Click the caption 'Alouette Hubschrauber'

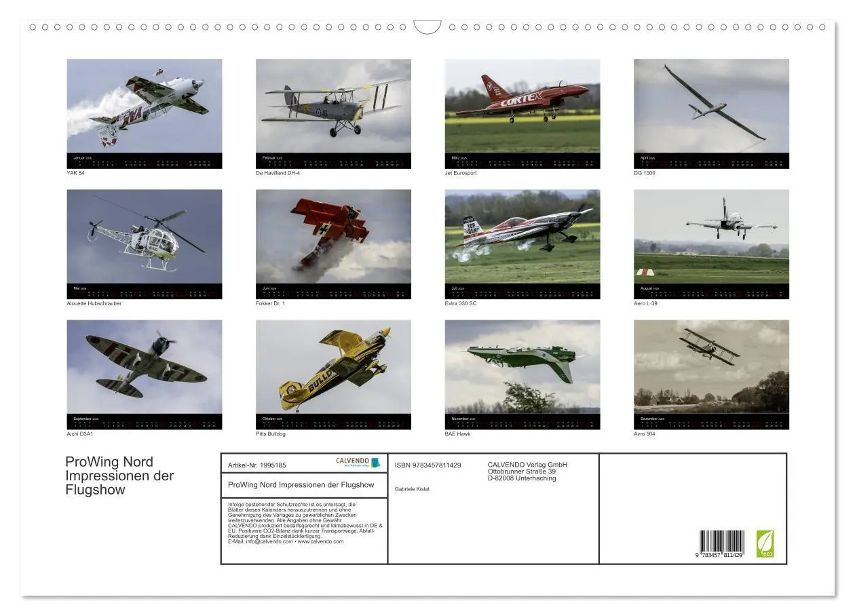94,303
